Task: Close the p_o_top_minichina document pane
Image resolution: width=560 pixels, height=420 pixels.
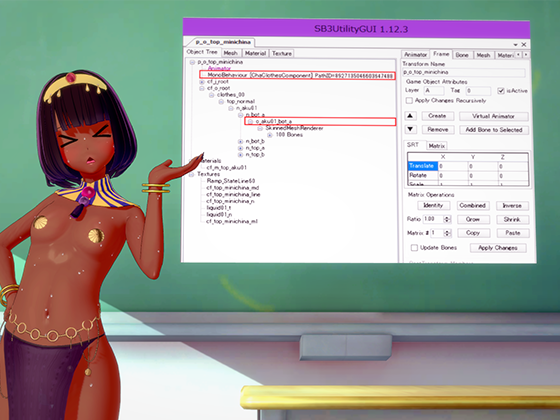Action: point(524,45)
